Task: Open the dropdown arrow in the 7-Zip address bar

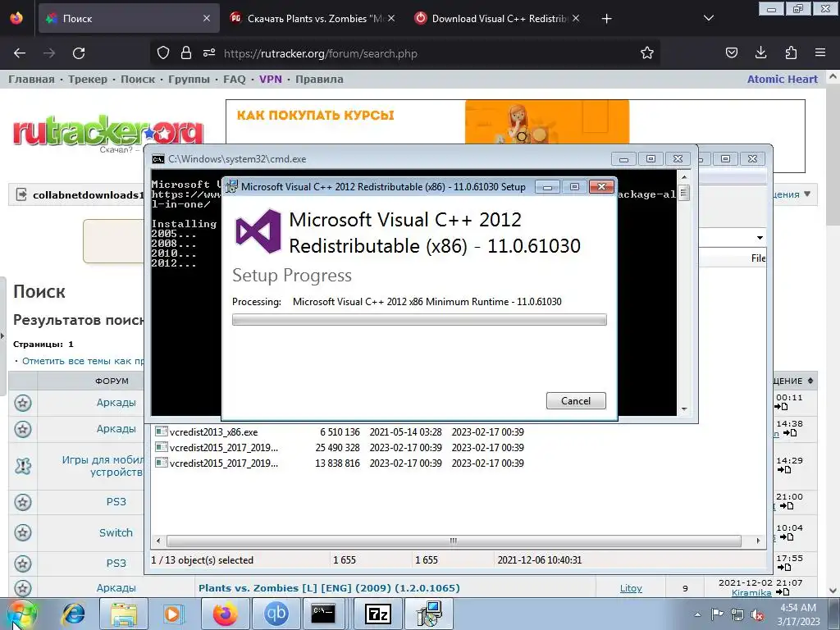Action: coord(760,237)
